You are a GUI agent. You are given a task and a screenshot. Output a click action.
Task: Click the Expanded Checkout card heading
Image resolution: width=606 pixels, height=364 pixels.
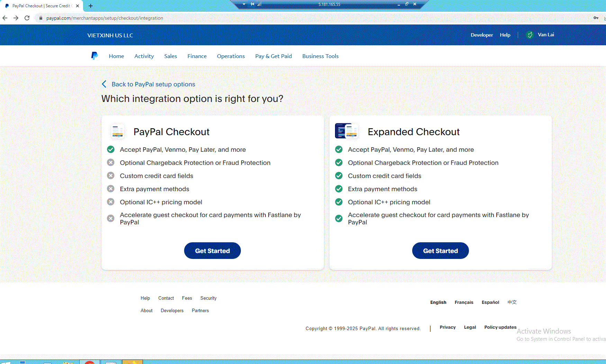(414, 132)
